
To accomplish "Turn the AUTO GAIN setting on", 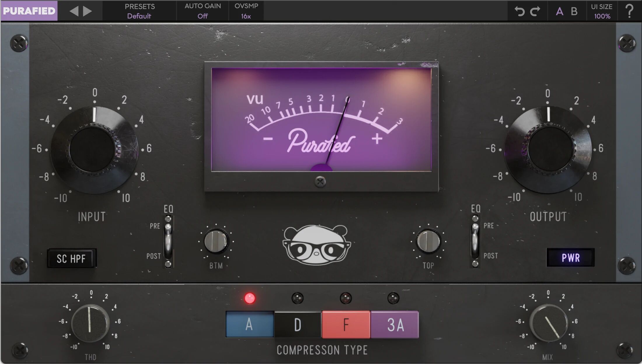I will click(202, 11).
